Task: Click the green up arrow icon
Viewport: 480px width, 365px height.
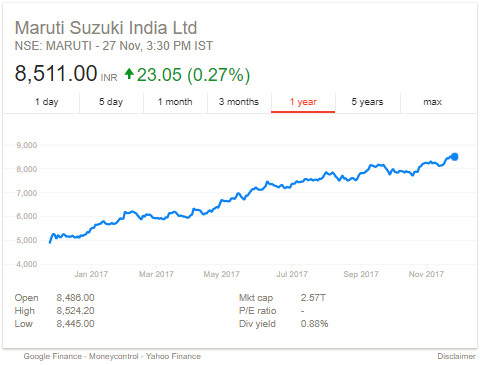Action: [x=129, y=74]
